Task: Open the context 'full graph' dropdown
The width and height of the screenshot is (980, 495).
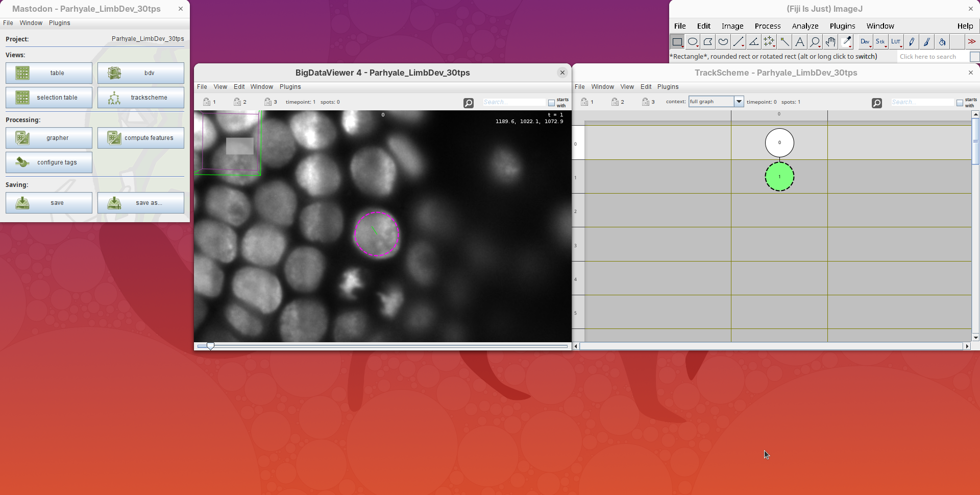Action: 738,102
